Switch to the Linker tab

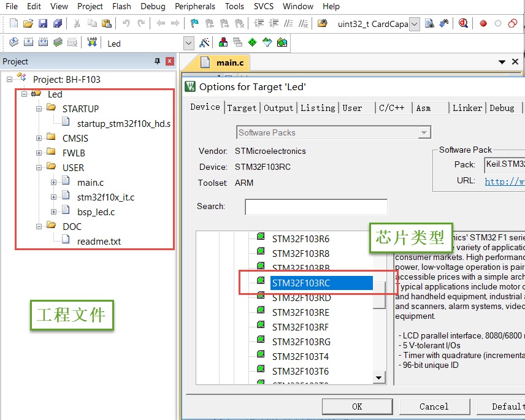[467, 108]
